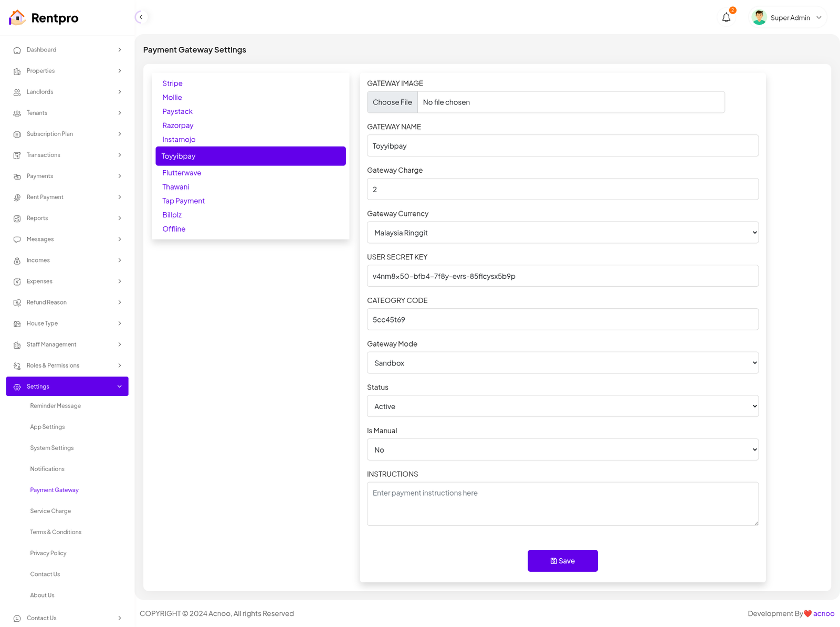
Task: Click the notification bell icon
Action: pos(726,18)
